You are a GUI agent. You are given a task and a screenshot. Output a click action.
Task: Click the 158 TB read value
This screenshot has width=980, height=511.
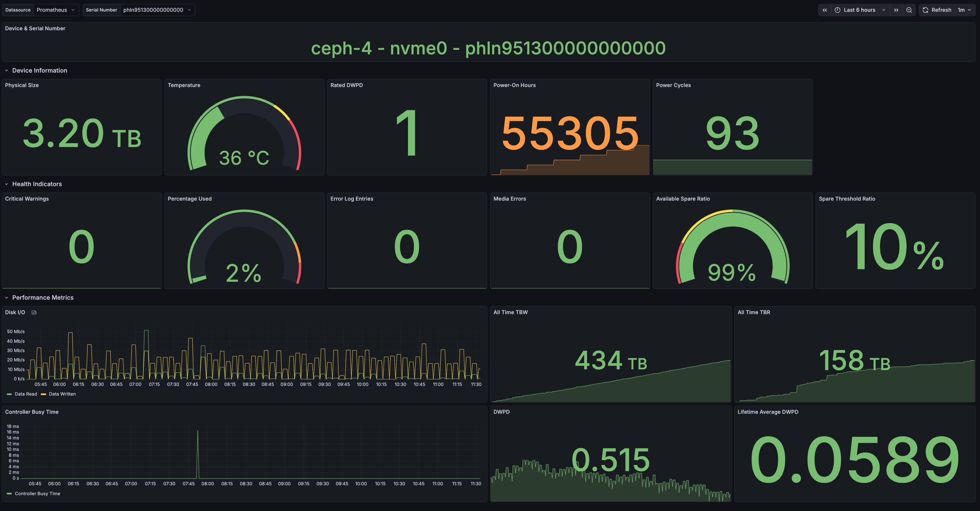coord(855,360)
